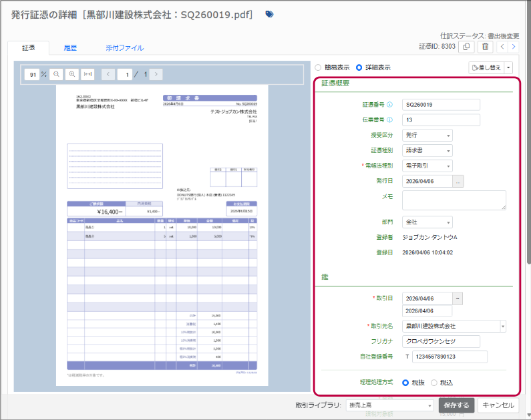The height and width of the screenshot is (420, 531).
Task: Open the 電帳法種別 dropdown
Action: (x=427, y=166)
